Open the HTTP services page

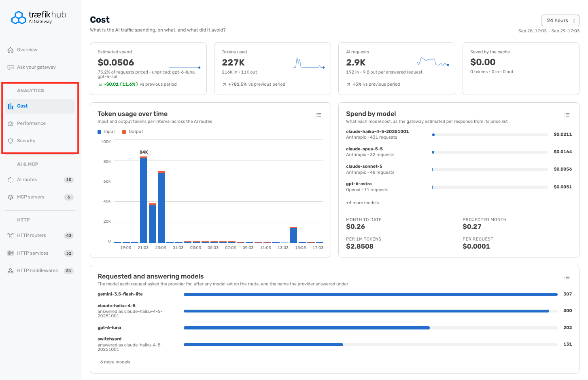point(40,253)
